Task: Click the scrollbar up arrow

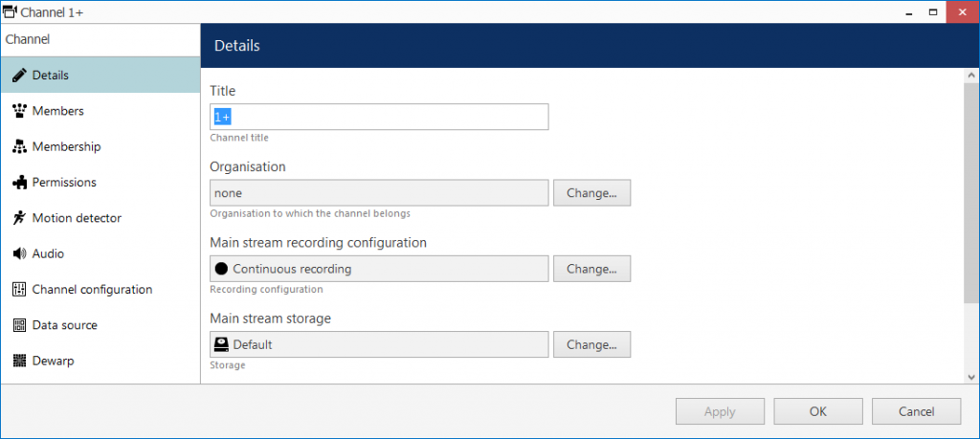Action: coord(971,75)
